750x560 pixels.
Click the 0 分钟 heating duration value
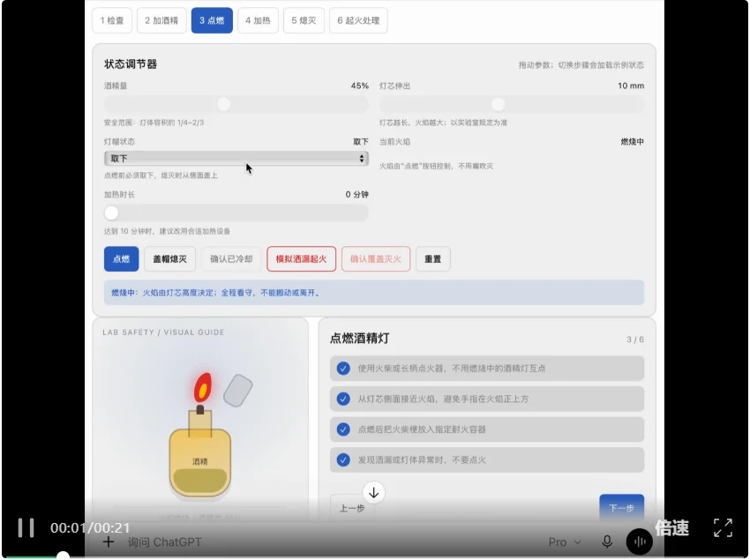(x=356, y=195)
